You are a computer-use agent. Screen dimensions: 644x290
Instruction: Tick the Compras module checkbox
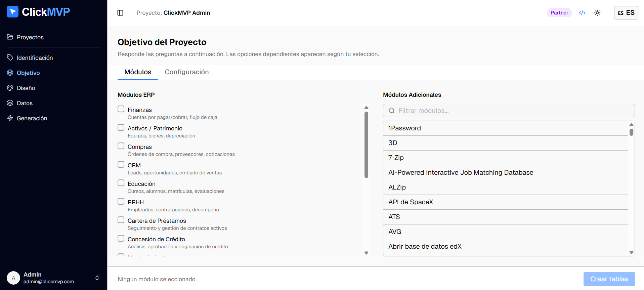click(121, 146)
